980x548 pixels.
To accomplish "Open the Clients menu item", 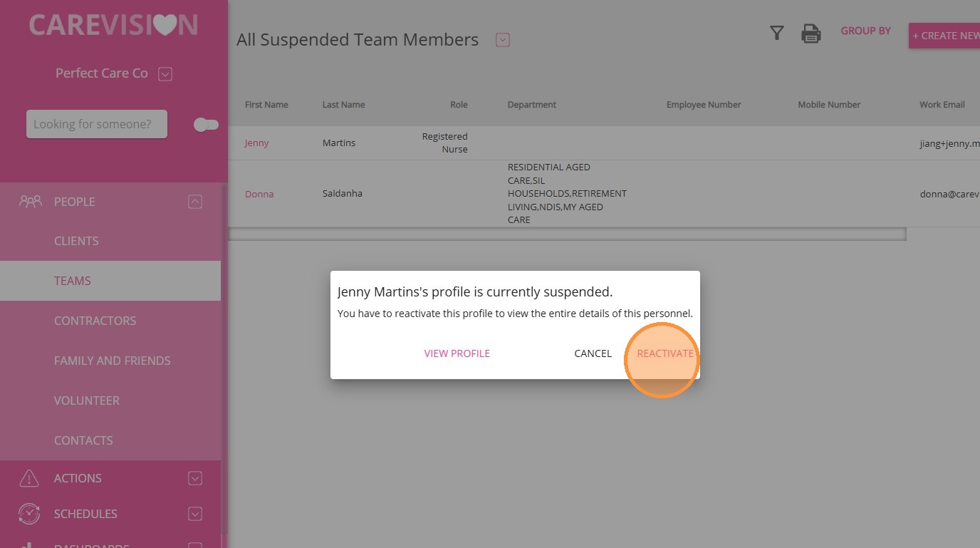I will tap(76, 241).
